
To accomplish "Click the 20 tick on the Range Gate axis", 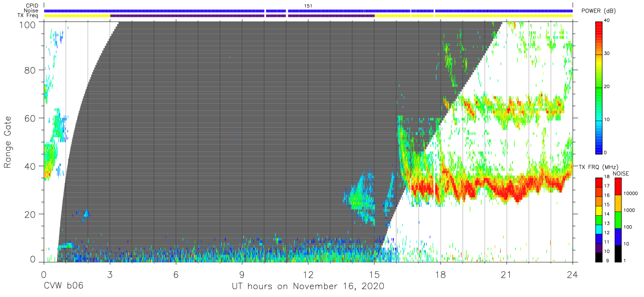I will 31,214.
